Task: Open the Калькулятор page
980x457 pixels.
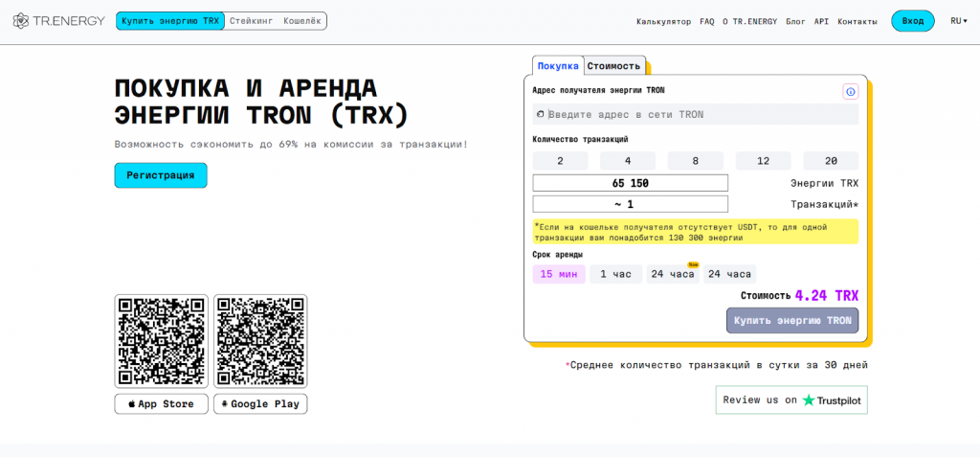Action: pos(664,21)
